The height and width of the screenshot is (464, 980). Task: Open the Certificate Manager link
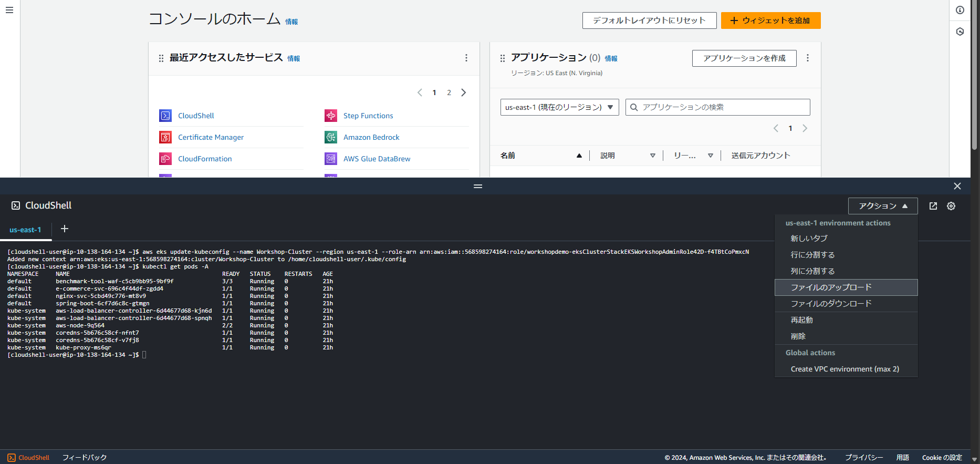pyautogui.click(x=211, y=137)
